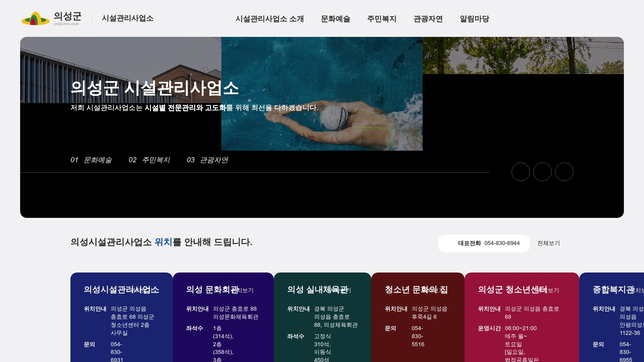Click operating hours 06:00~21:00
The width and height of the screenshot is (644, 362).
pos(521,328)
